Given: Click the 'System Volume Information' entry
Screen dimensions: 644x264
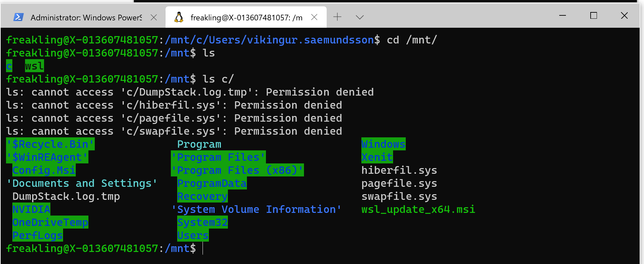Looking at the screenshot, I should [256, 210].
